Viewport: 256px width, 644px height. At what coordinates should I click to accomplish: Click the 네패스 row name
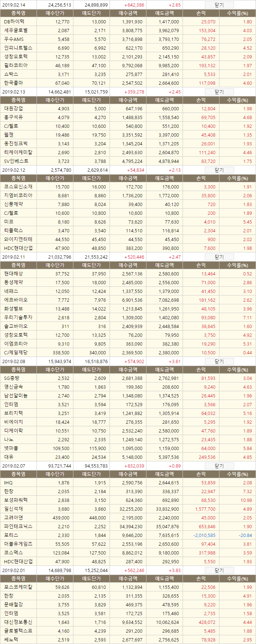pyautogui.click(x=11, y=291)
